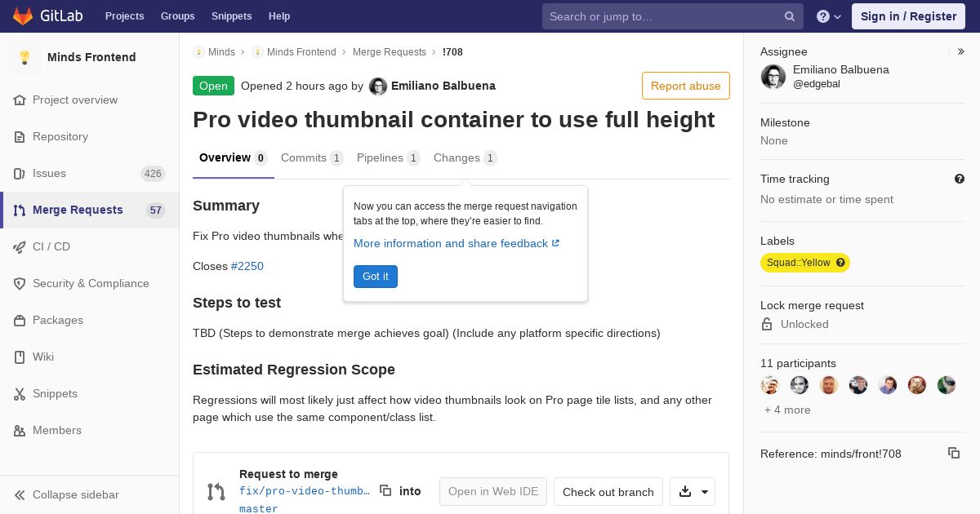Click the Check out branch button
The height and width of the screenshot is (514, 980).
(608, 492)
